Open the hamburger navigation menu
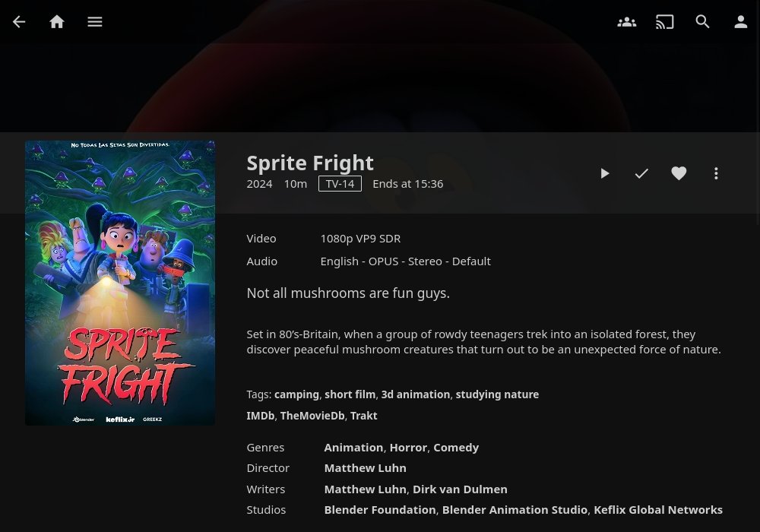The height and width of the screenshot is (532, 760). [95, 22]
